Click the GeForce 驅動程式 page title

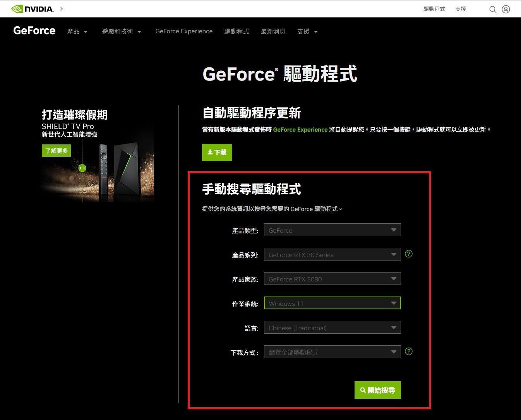279,74
